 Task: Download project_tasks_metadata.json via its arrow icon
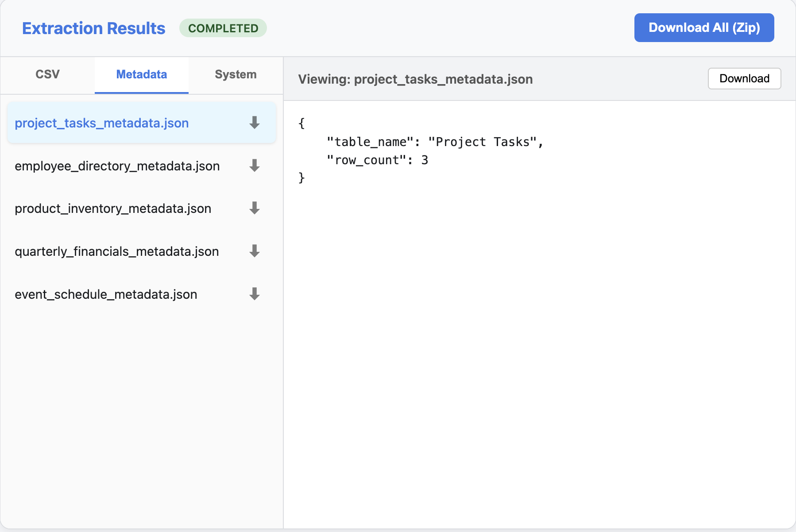pos(254,123)
